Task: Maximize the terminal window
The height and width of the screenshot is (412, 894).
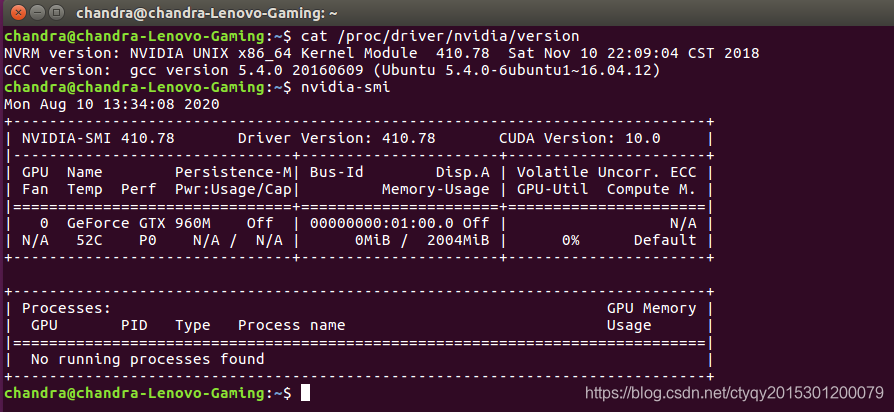Action: (x=56, y=11)
